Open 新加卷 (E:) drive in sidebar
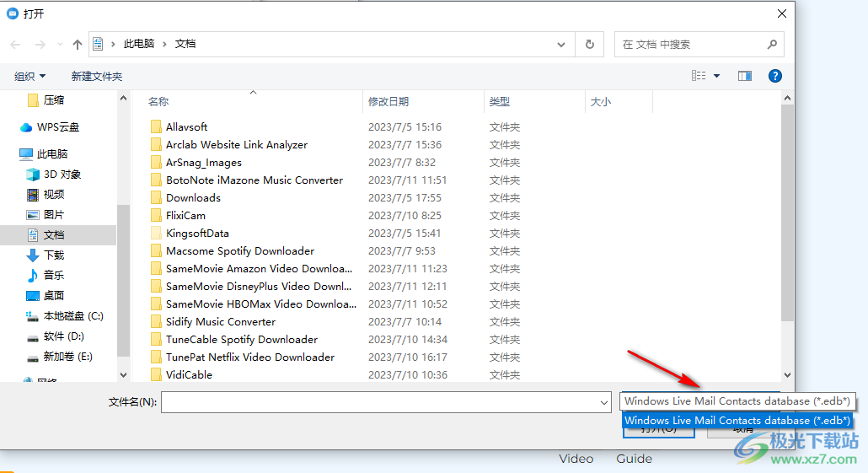Viewport: 868px width, 473px height. point(67,357)
